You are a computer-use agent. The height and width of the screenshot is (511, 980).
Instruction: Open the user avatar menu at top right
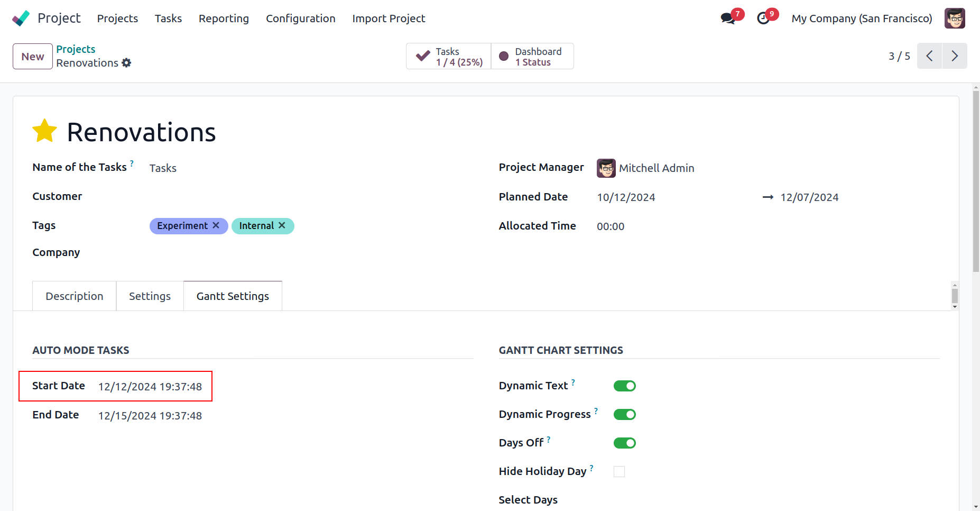tap(955, 19)
